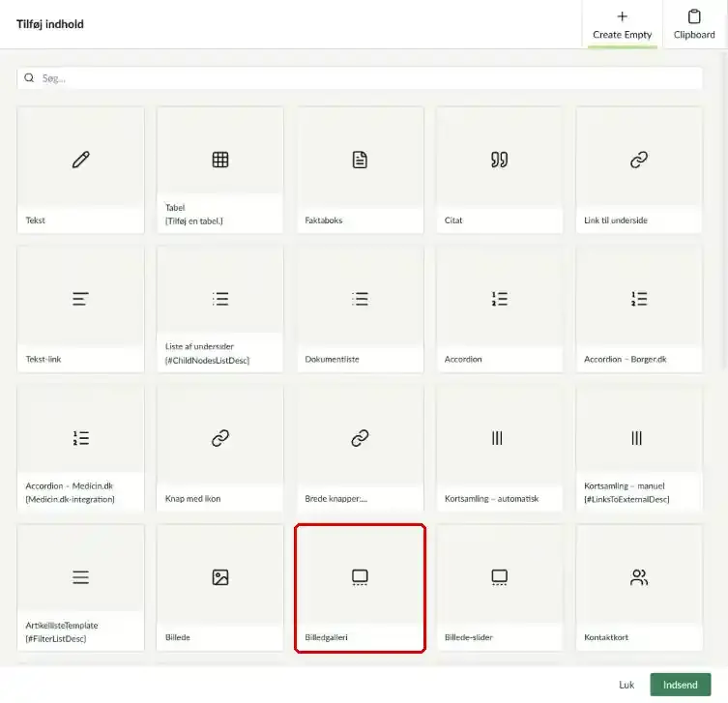Viewport: 728px width, 703px height.
Task: Click the Kortsamling - automatisk label
Action: coord(491,498)
